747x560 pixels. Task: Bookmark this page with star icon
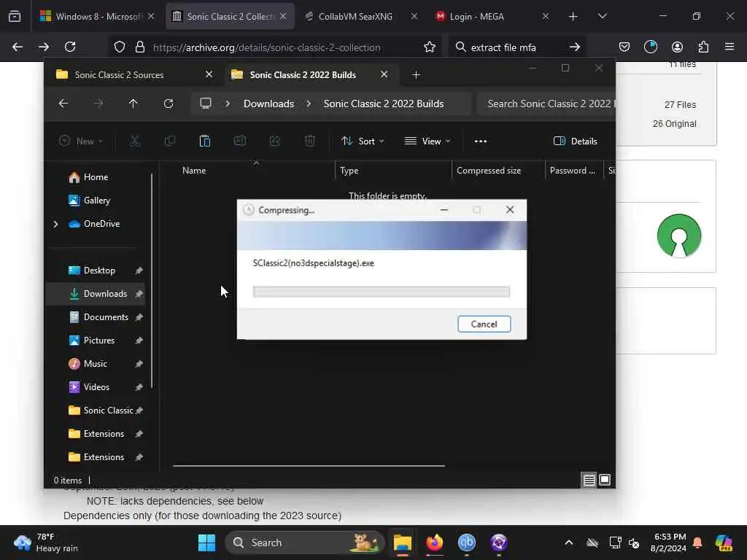[429, 47]
